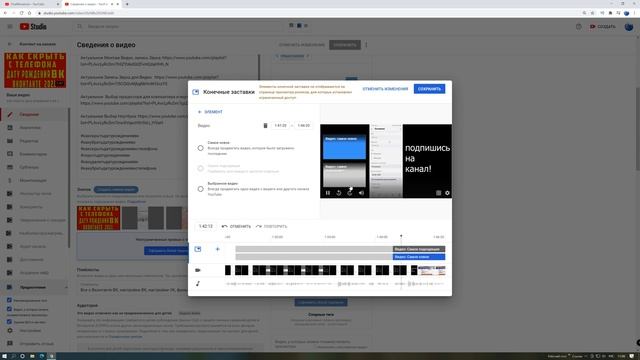Toggle the grid overlay icon in preview
Viewport: 640px width, 360px height.
click(x=438, y=193)
